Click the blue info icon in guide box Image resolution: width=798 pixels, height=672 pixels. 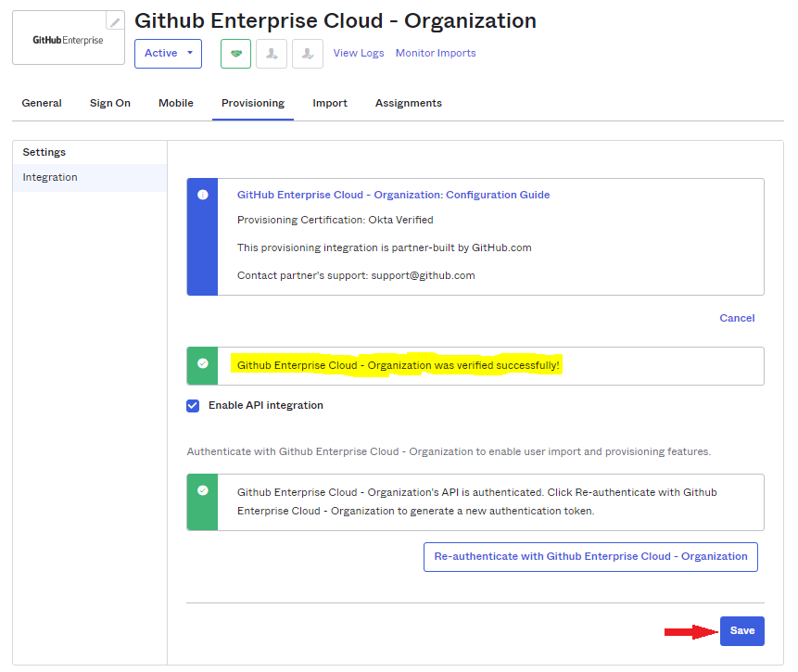[202, 195]
